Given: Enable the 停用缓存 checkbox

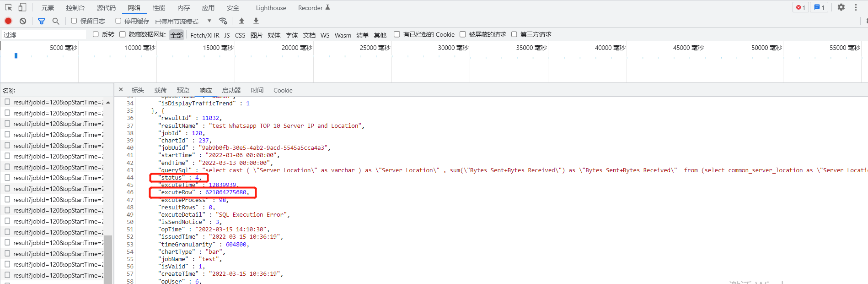Looking at the screenshot, I should click(118, 21).
